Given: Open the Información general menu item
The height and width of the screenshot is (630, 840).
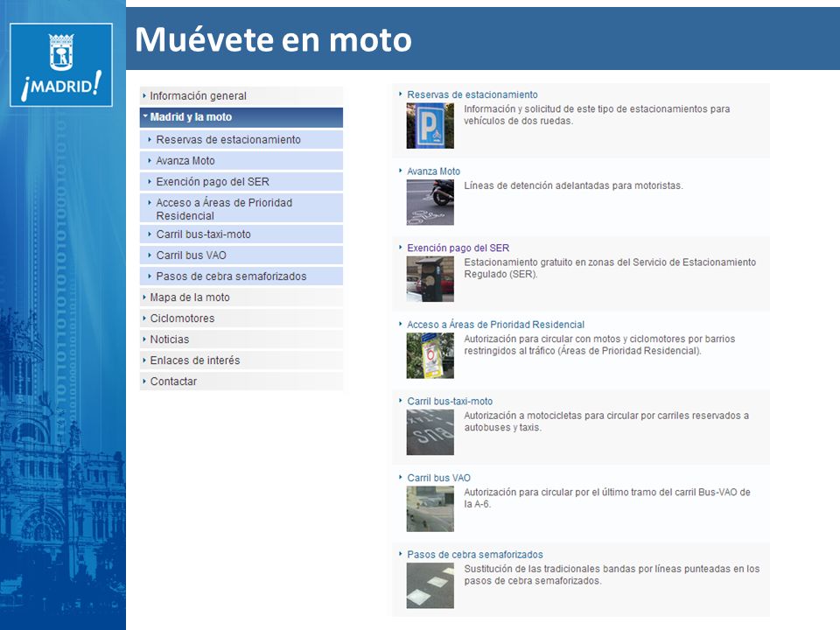Looking at the screenshot, I should coord(241,96).
